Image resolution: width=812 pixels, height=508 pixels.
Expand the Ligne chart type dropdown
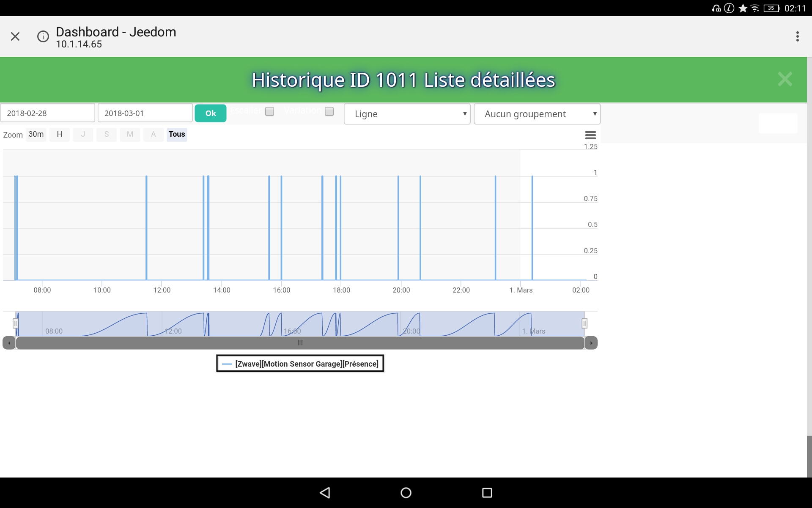pos(407,113)
